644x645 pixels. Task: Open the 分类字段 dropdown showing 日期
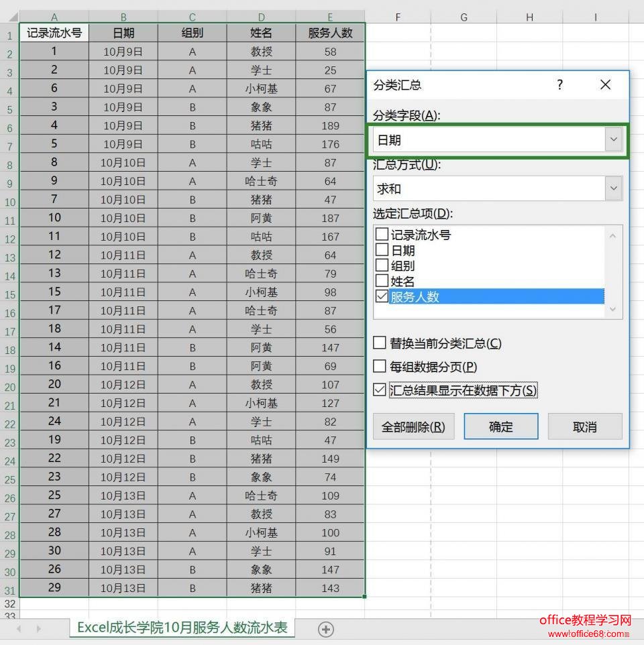[614, 139]
